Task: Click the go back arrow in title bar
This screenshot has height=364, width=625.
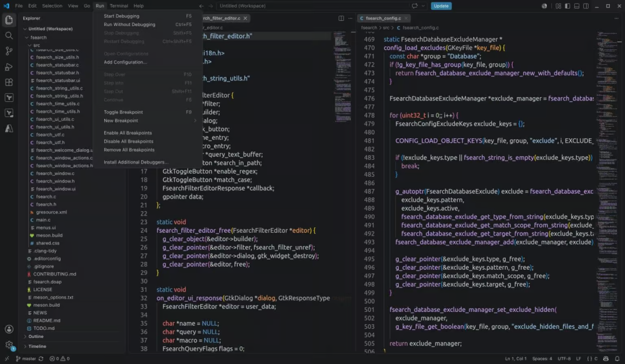Action: click(x=201, y=6)
